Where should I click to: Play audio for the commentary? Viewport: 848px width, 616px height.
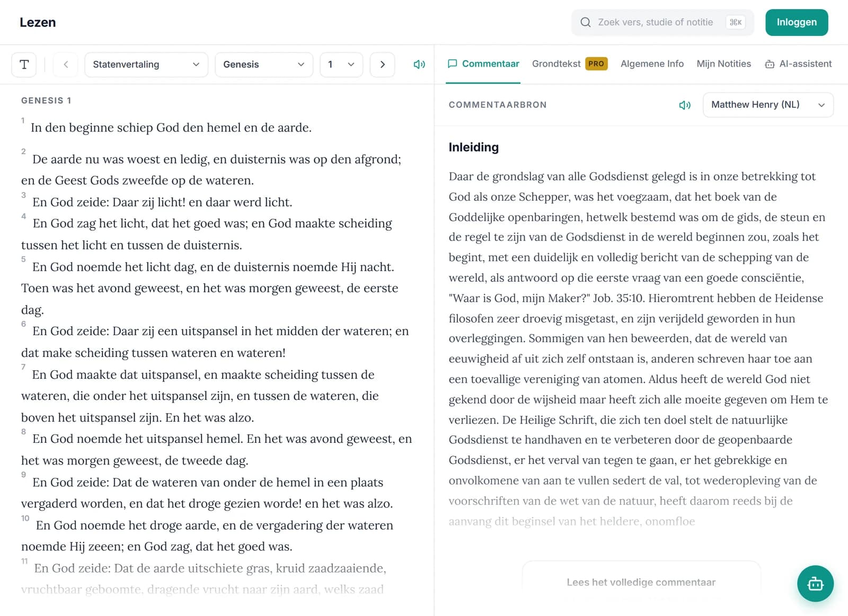[x=685, y=105]
